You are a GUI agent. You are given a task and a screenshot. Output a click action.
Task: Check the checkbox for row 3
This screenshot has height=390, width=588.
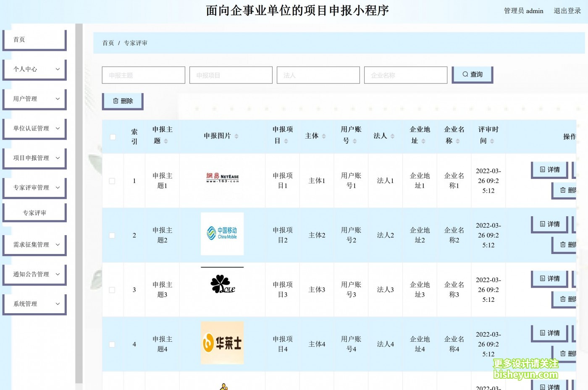click(x=112, y=290)
